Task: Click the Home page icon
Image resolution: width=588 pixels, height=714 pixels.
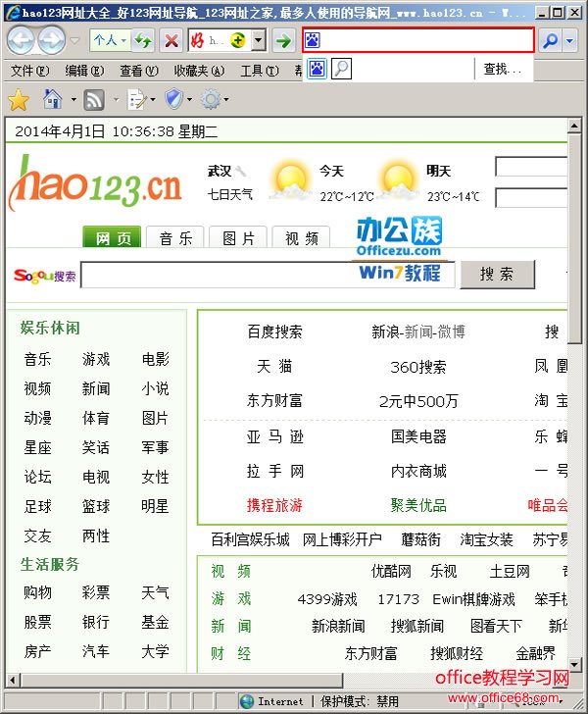Action: tap(52, 99)
